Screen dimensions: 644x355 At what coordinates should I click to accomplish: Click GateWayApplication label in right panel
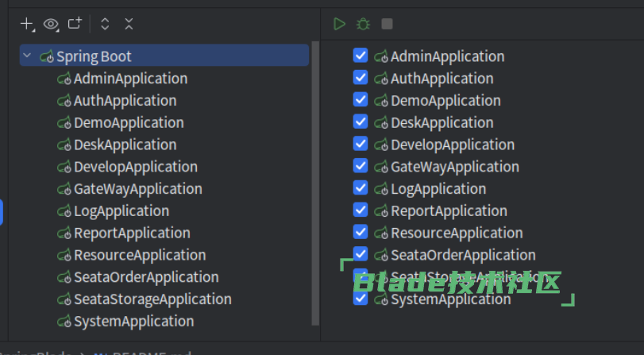(x=455, y=167)
